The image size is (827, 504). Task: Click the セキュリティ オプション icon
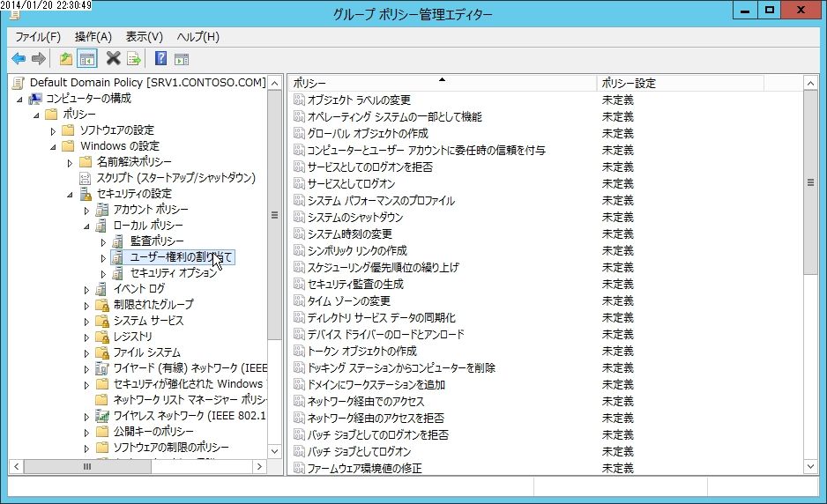point(119,273)
